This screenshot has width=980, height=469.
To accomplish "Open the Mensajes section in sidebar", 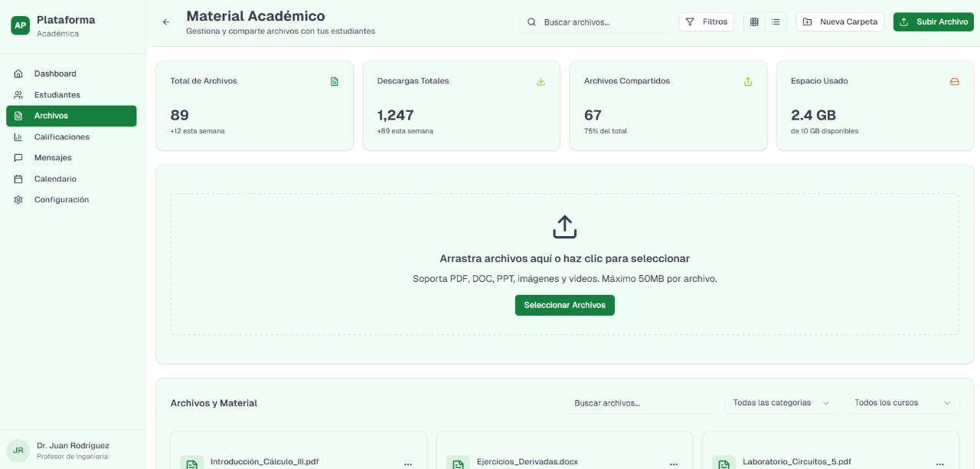I will click(x=51, y=157).
